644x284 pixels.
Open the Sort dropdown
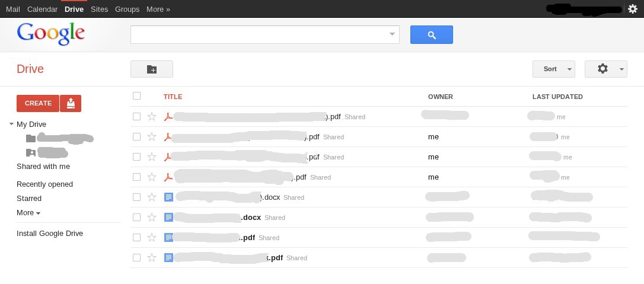click(554, 69)
